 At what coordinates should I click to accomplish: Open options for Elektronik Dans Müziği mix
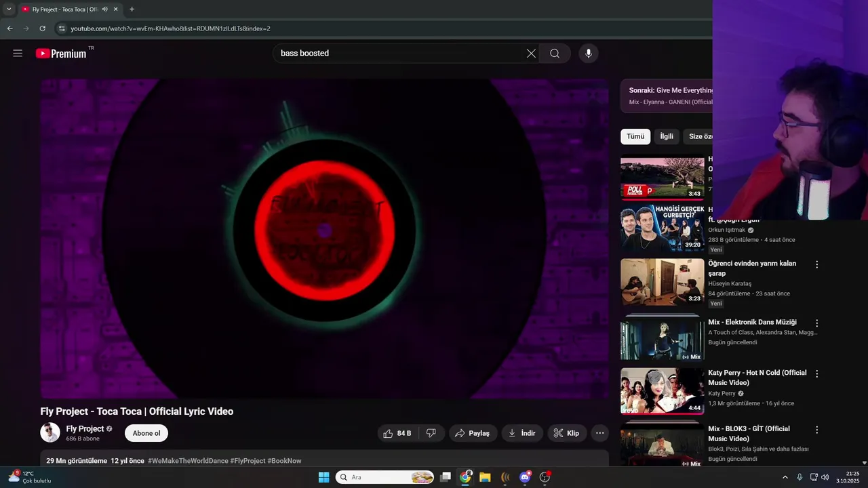[x=817, y=323]
